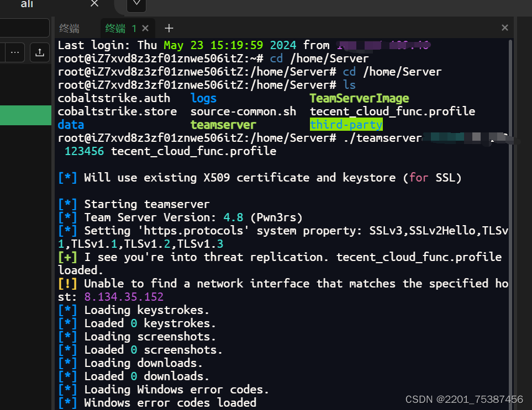Click the upload icon button
Image resolution: width=532 pixels, height=410 pixels.
(x=40, y=52)
